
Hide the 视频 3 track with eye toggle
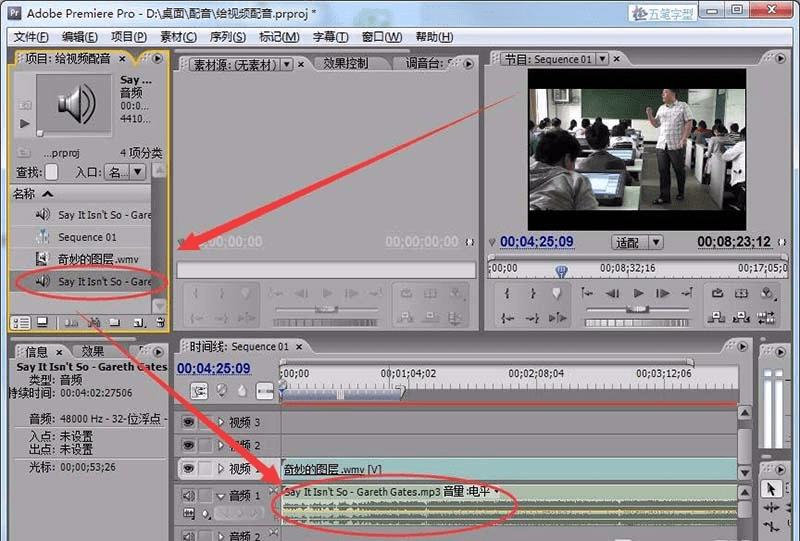click(188, 423)
